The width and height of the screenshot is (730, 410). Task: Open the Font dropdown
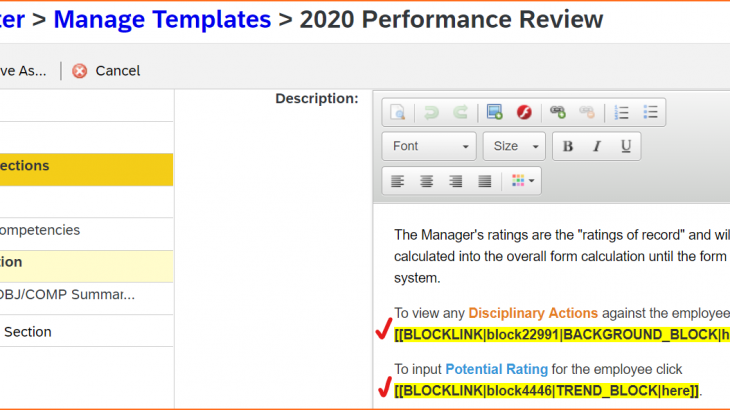tap(429, 146)
